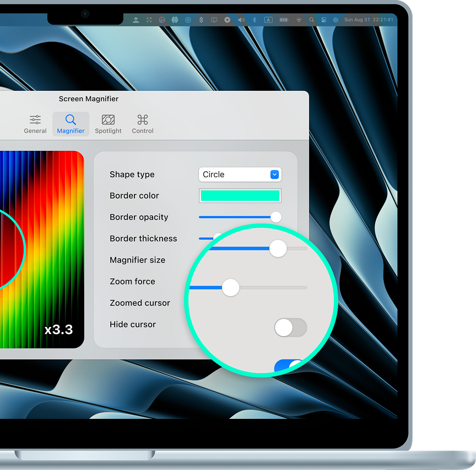Image resolution: width=476 pixels, height=470 pixels.
Task: Click the cyan Border color swatch
Action: tap(240, 195)
